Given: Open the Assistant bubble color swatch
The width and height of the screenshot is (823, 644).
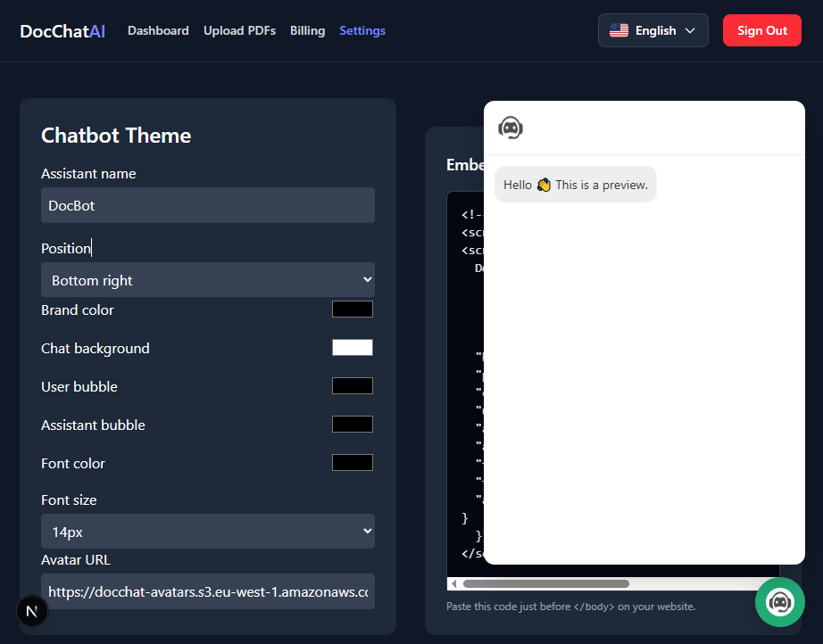Looking at the screenshot, I should 352,424.
